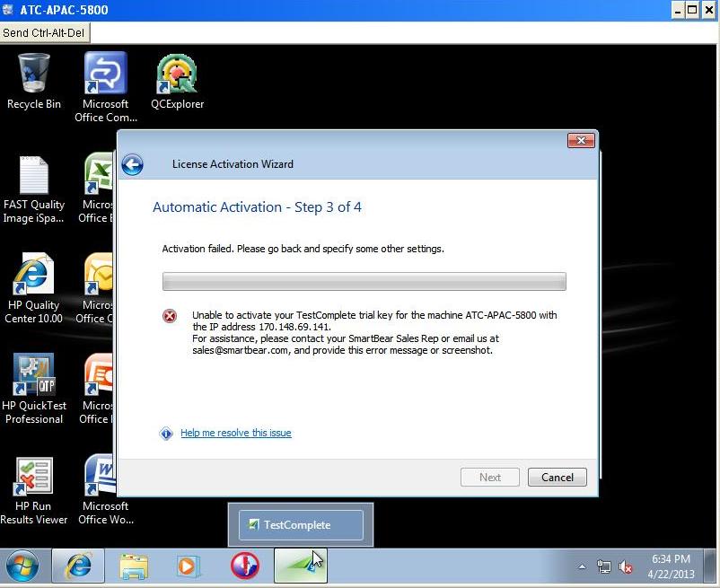Viewport: 720px width, 588px height.
Task: Open Microsoft Office Communicator desktop shortcut
Action: [106, 87]
